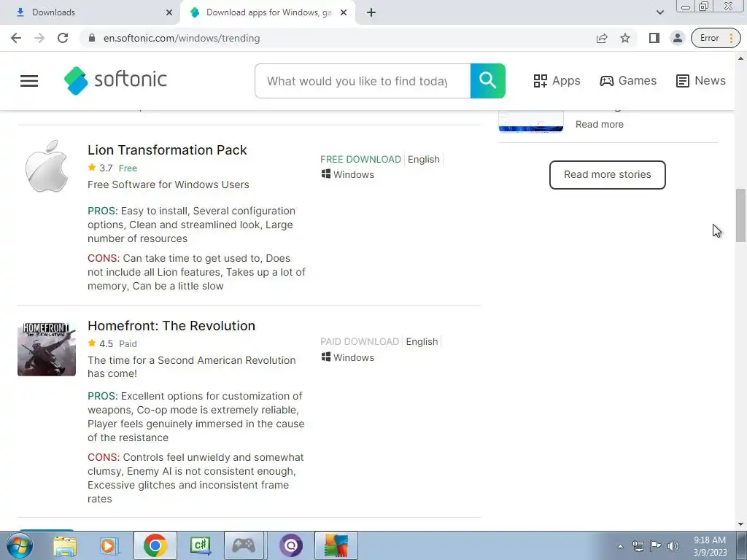Click the news story thumbnail in sidebar
747x560 pixels.
click(531, 120)
